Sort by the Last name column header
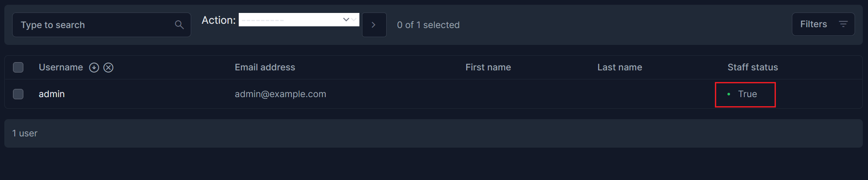Image resolution: width=868 pixels, height=180 pixels. coord(619,67)
